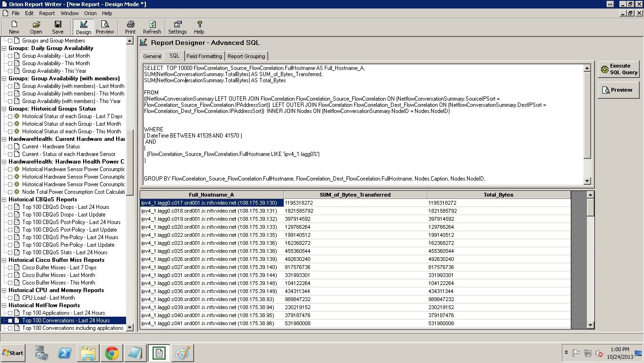The width and height of the screenshot is (644, 363).
Task: Sort by Total_Bytes column header
Action: tap(499, 195)
